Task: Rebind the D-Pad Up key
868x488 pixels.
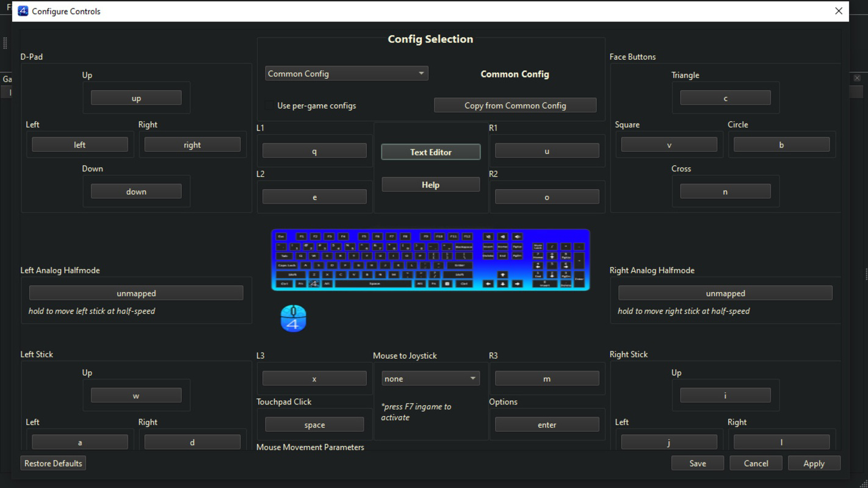Action: (x=136, y=98)
